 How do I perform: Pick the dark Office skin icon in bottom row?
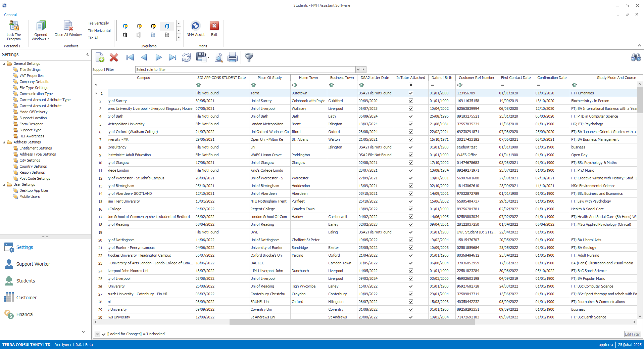click(x=125, y=35)
